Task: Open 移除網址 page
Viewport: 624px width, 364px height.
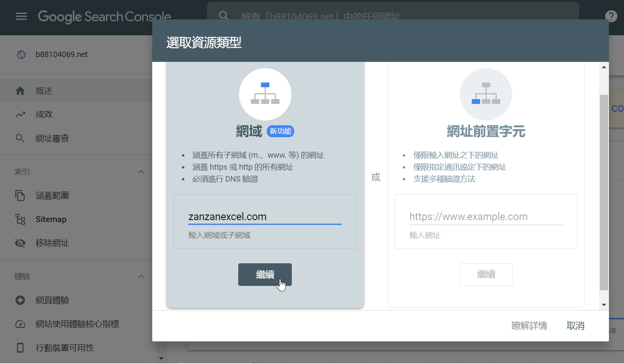Action: [x=76, y=243]
